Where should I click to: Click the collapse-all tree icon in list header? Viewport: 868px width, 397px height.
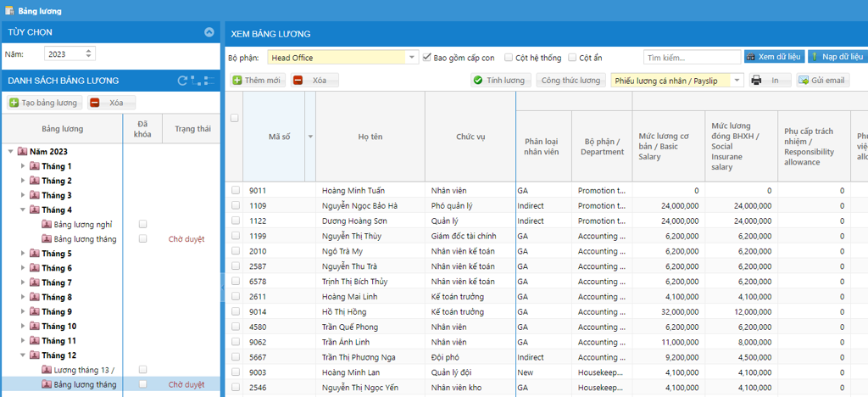coord(209,81)
